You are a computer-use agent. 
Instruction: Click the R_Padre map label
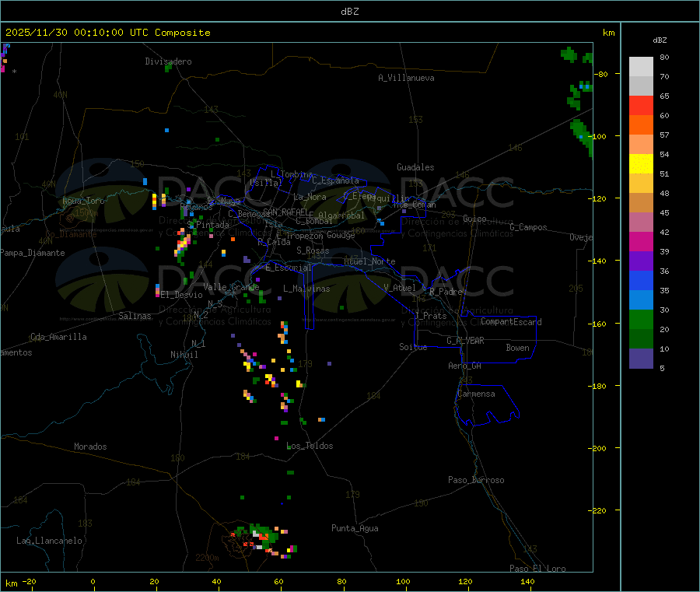[446, 292]
